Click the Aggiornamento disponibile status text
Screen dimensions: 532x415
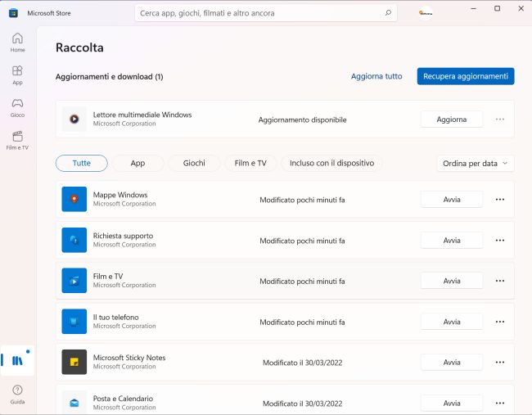[302, 120]
